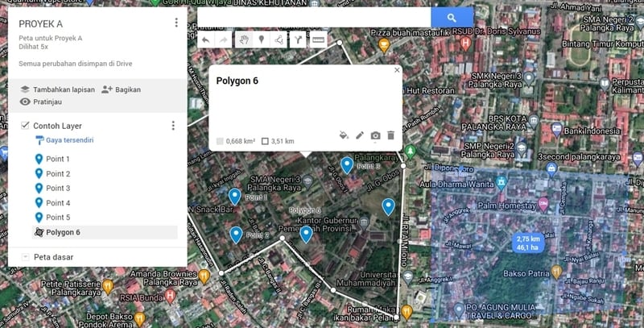Viewport: 644px width, 328px height.
Task: Click inside the map search field
Action: 314,17
